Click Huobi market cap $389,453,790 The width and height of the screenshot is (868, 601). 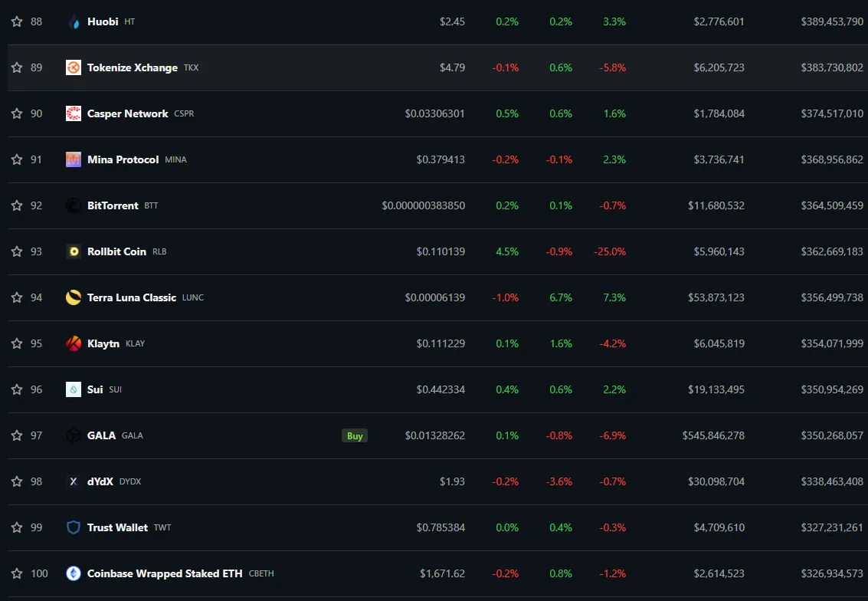(x=832, y=21)
